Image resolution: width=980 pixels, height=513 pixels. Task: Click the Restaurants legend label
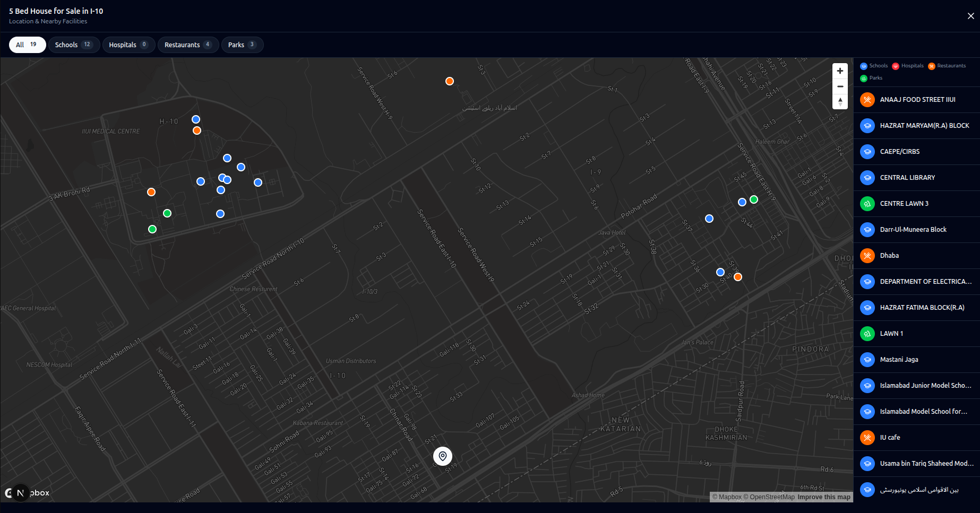[951, 66]
